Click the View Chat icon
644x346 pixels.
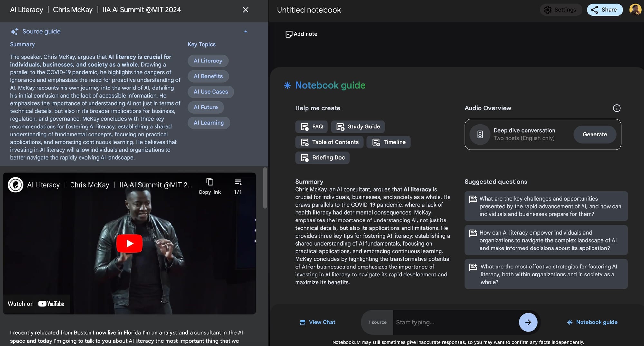[x=303, y=322]
